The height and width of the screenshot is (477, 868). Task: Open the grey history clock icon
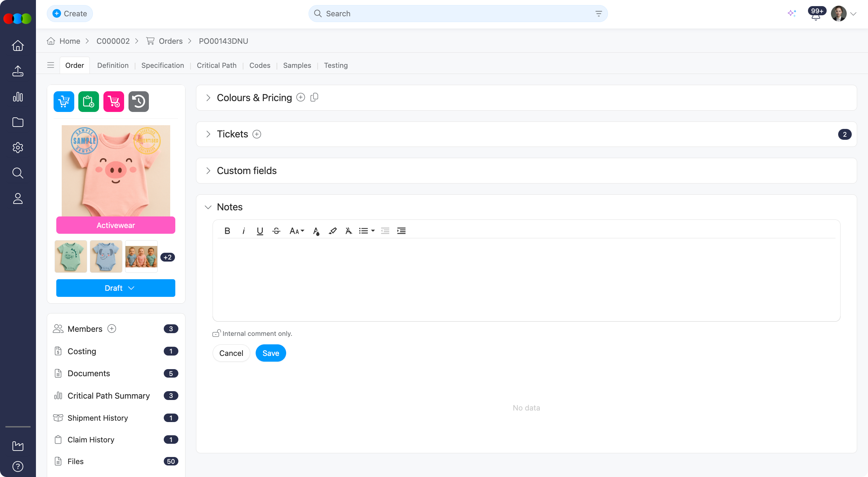(x=138, y=101)
